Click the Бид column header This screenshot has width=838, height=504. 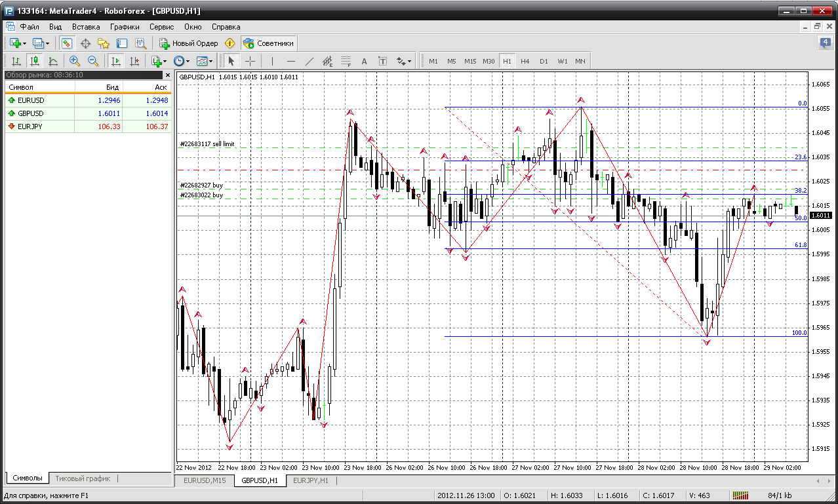[98, 87]
